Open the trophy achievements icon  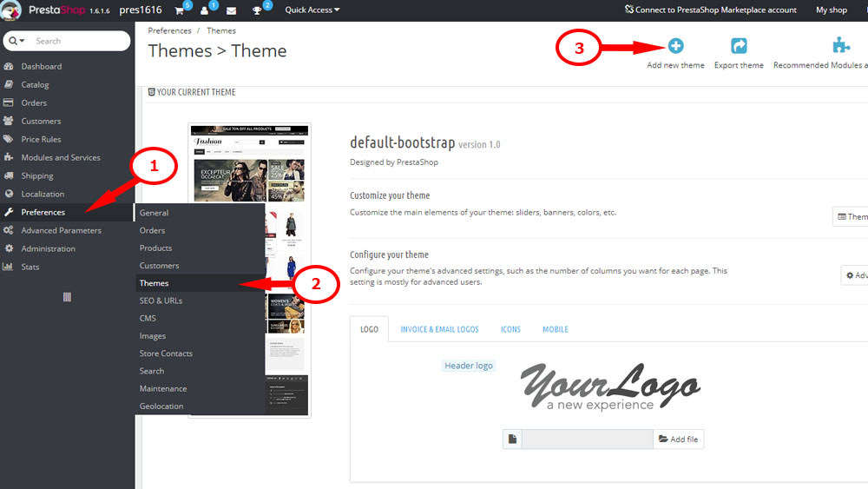257,10
